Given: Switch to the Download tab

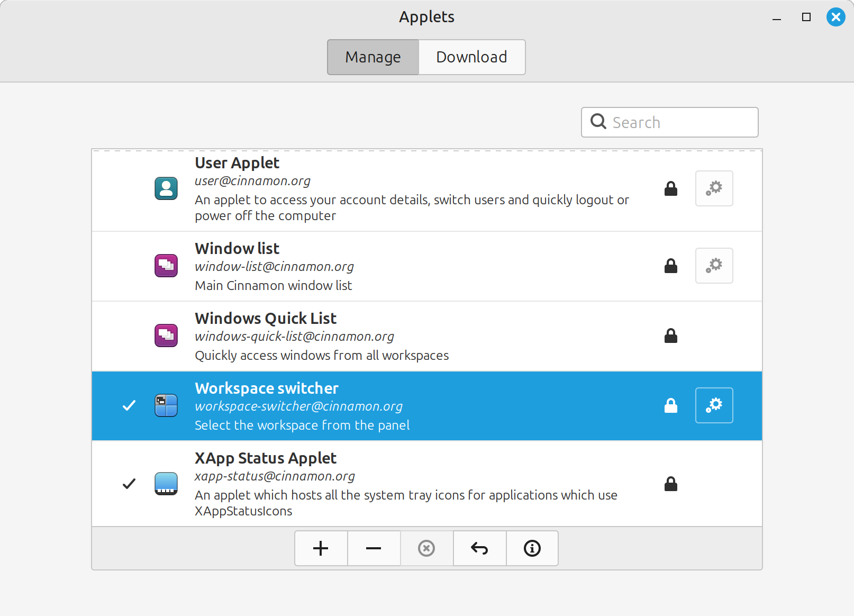Looking at the screenshot, I should 472,57.
